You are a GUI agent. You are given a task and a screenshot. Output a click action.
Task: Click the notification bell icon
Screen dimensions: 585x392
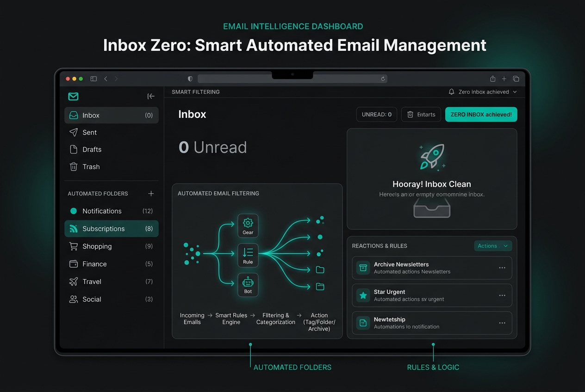(x=452, y=92)
